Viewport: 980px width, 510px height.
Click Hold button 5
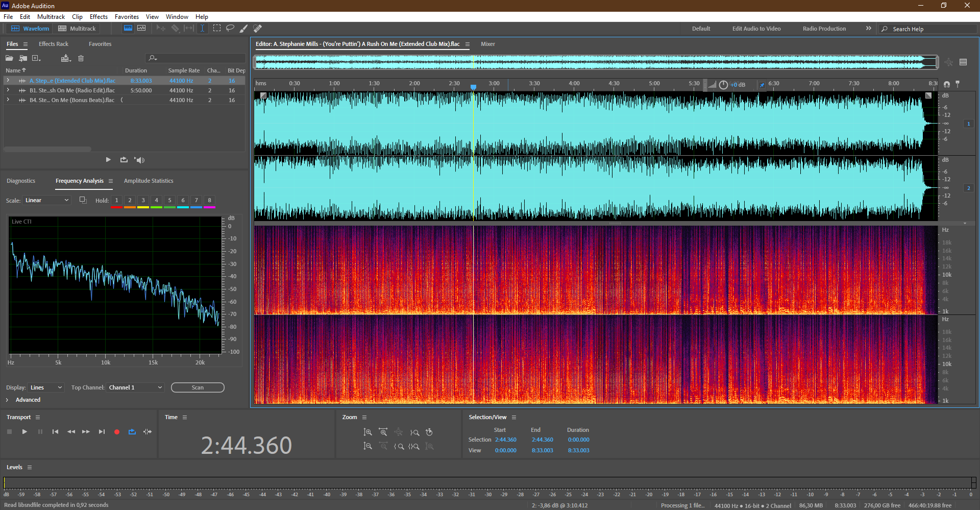(x=169, y=201)
